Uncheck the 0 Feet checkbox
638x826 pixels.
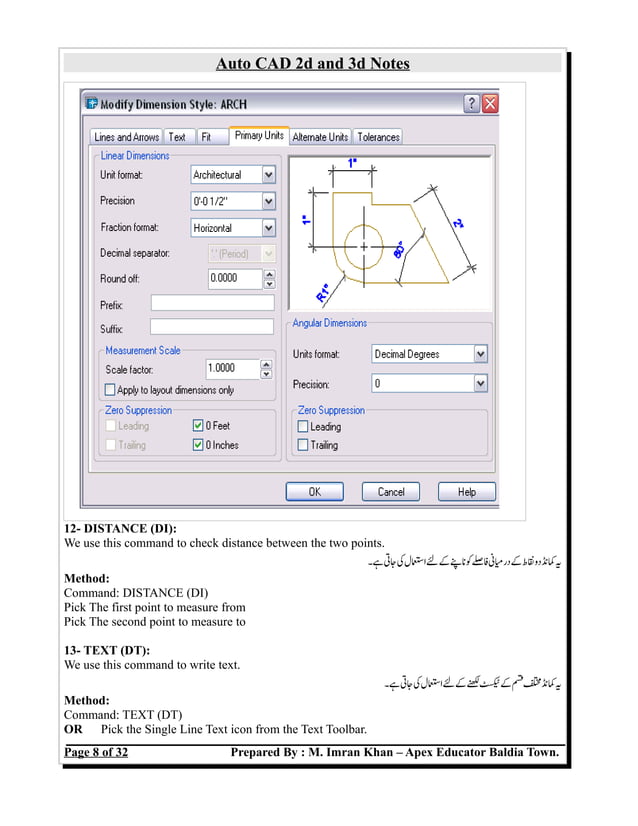(198, 426)
